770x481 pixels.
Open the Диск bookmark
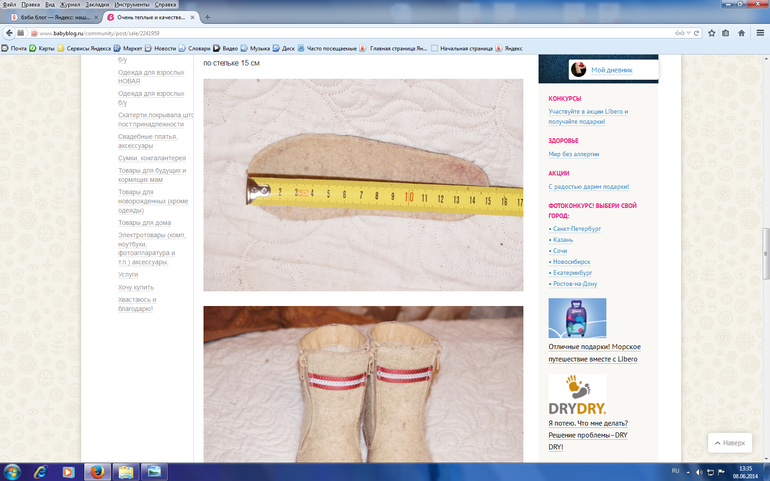(284, 48)
